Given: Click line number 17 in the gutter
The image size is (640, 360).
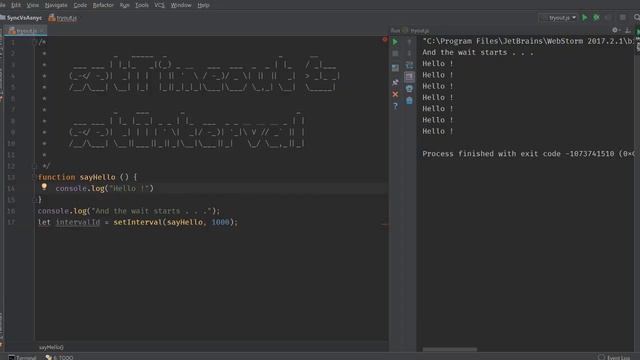Looking at the screenshot, I should (11, 222).
